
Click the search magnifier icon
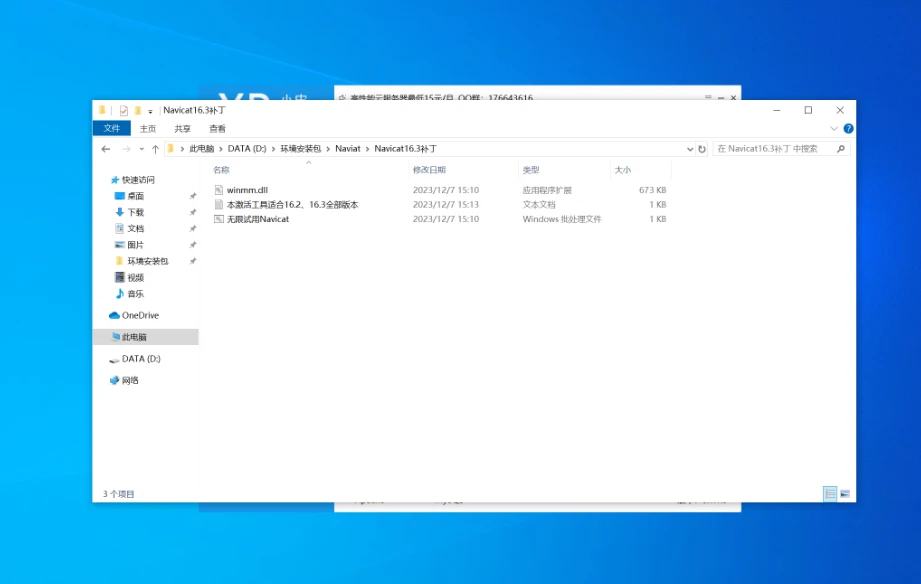coord(841,149)
